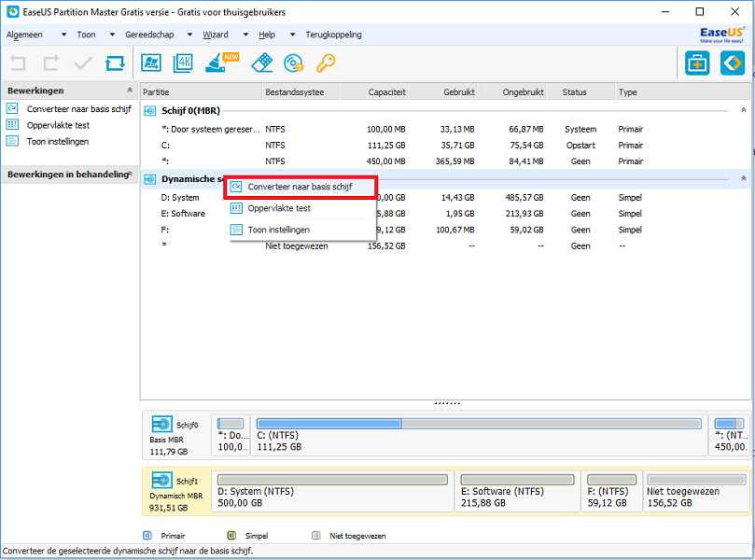Select the row with 450,00 MB capacity
755x560 pixels.
[445, 161]
